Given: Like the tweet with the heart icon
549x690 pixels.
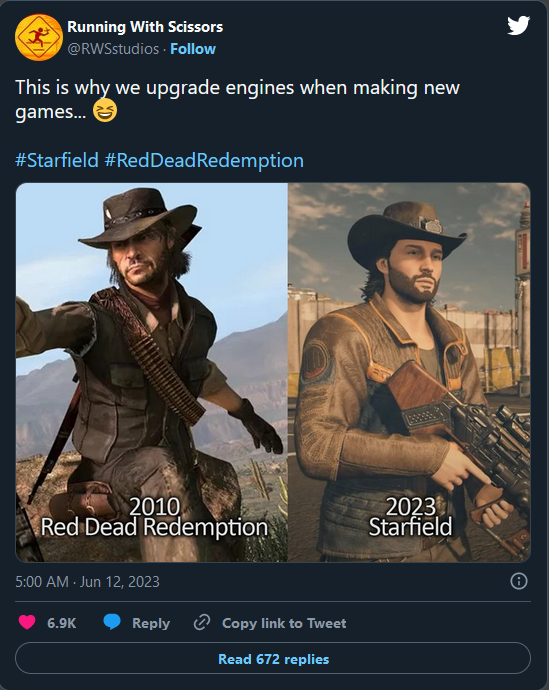Looking at the screenshot, I should [x=27, y=622].
